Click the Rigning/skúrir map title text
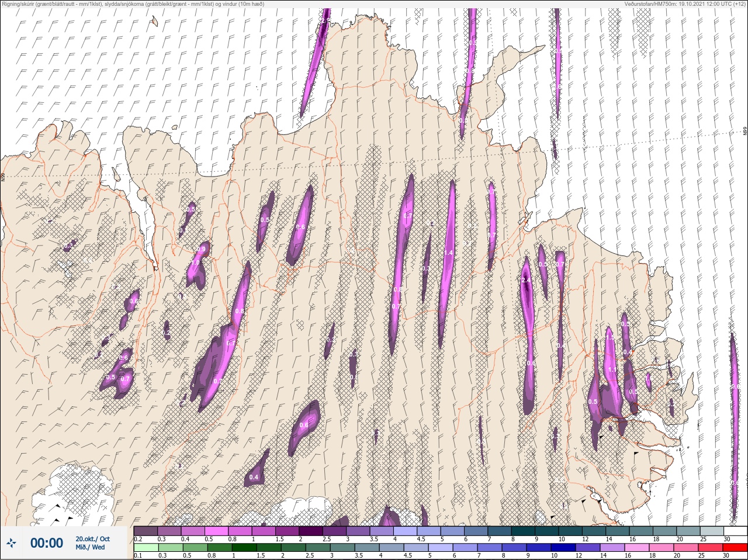The width and height of the screenshot is (748, 560). [133, 4]
